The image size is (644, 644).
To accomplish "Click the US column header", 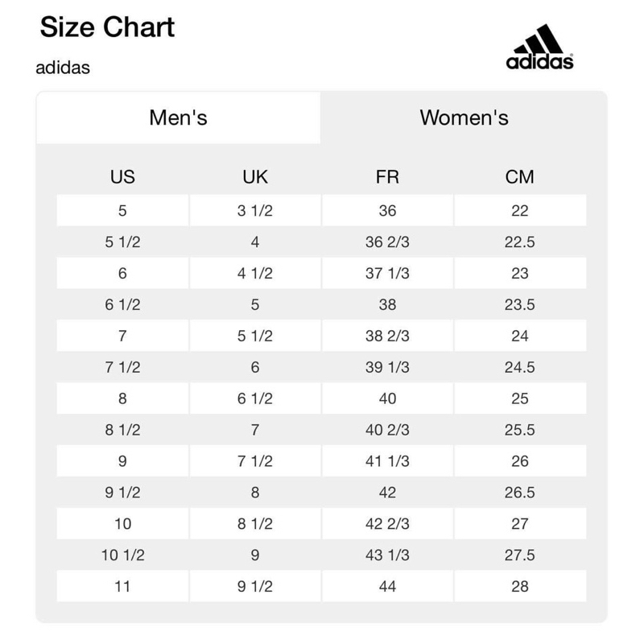I will [x=122, y=177].
